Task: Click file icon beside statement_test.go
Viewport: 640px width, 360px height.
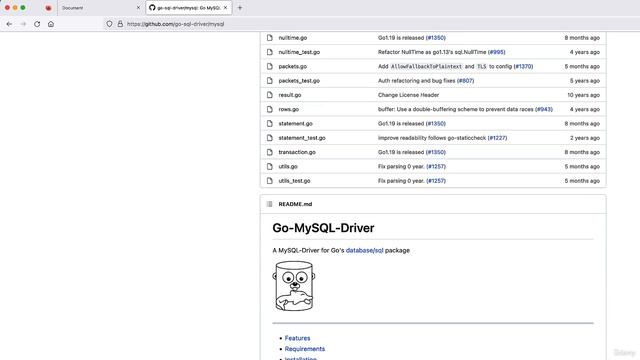Action: click(269, 138)
